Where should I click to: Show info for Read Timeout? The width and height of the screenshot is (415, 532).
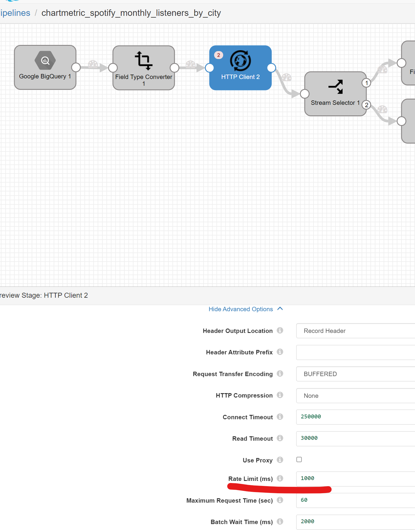tap(280, 438)
